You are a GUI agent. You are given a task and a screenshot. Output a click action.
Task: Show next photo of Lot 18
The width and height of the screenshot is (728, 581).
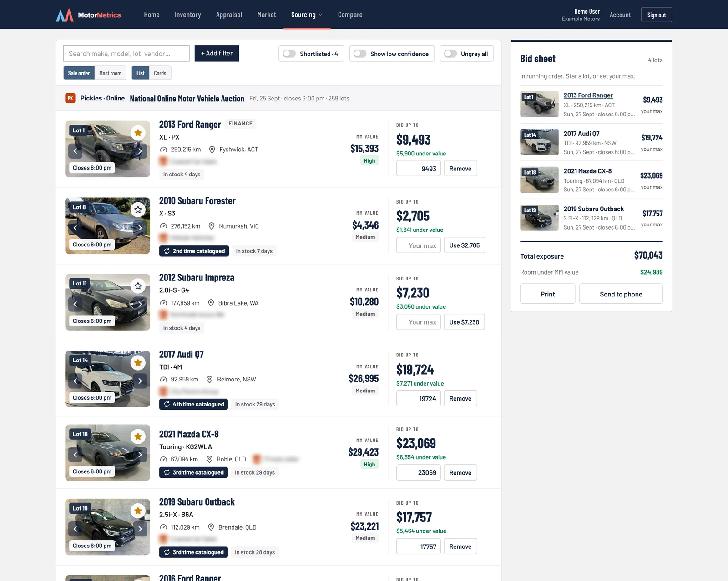(x=140, y=455)
